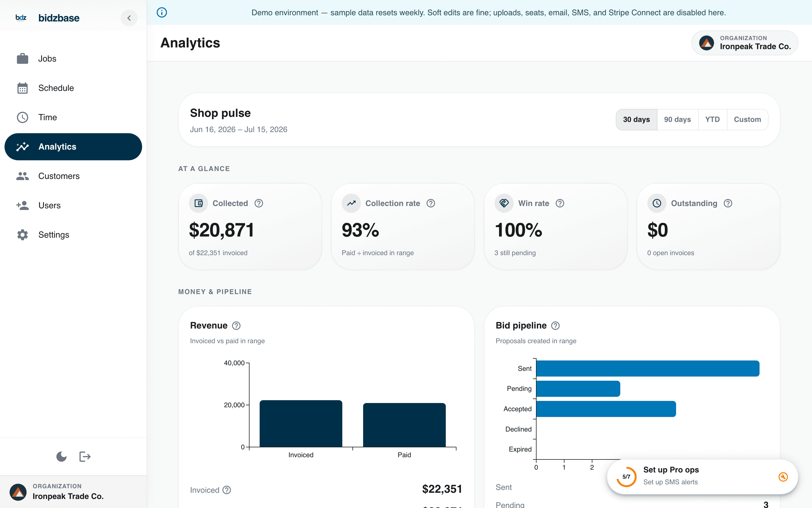The image size is (812, 508).
Task: Click the $22,351 invoiced total
Action: click(442, 489)
